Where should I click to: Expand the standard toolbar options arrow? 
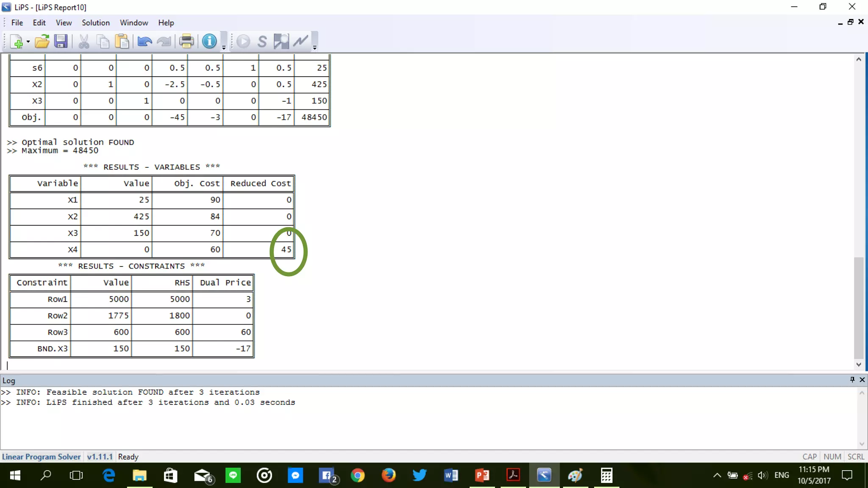[x=224, y=48]
